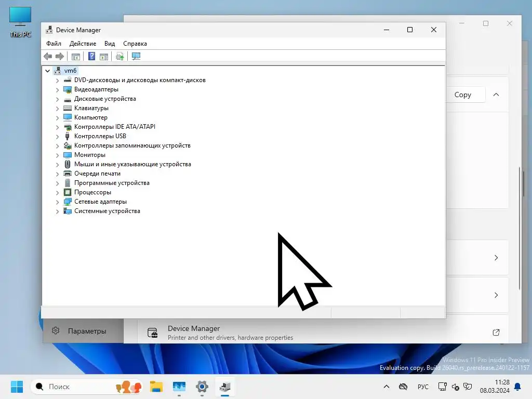Viewport: 532px width, 399px height.
Task: Expand the Видеоадаптеры node
Action: point(57,90)
